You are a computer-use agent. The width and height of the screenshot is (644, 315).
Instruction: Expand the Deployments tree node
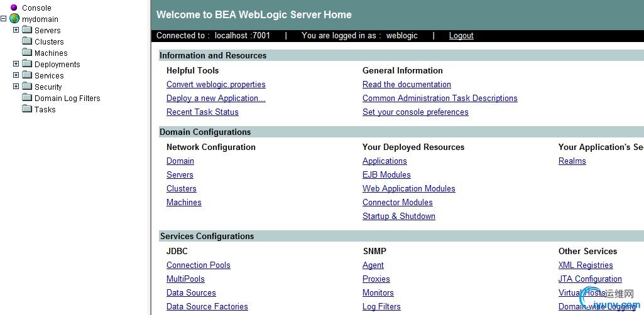coord(16,63)
